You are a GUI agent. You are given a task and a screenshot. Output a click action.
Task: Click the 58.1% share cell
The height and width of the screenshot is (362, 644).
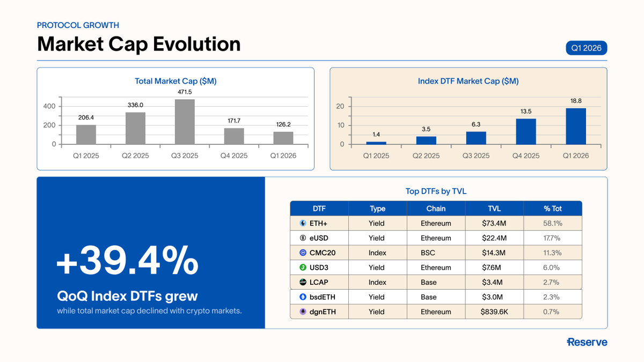[552, 223]
